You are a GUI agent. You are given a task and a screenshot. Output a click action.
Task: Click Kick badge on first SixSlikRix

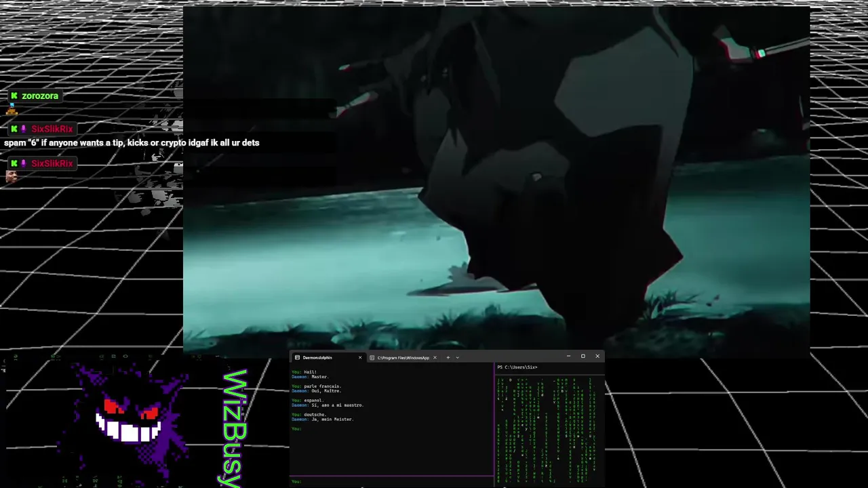(x=14, y=129)
